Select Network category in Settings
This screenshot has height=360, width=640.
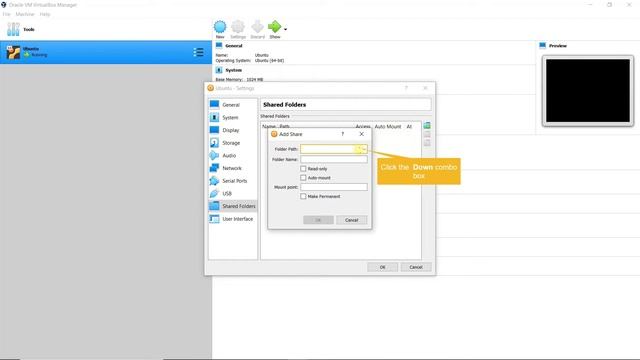click(233, 168)
